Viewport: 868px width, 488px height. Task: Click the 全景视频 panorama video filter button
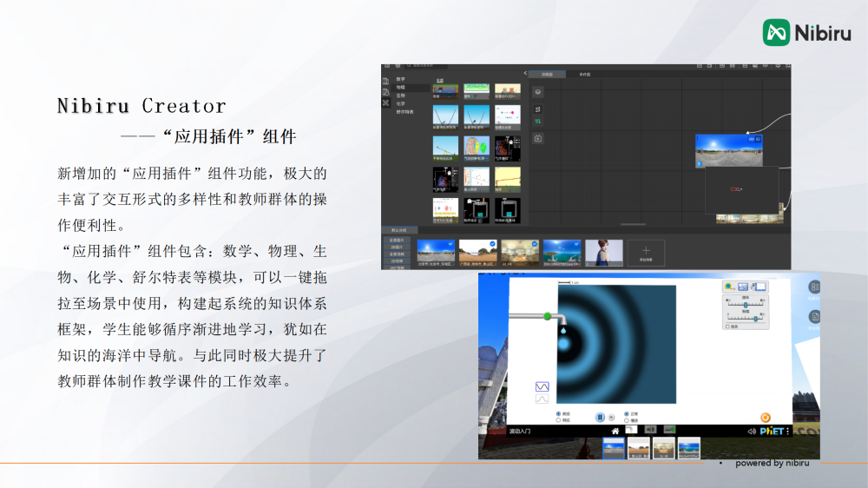point(397,254)
